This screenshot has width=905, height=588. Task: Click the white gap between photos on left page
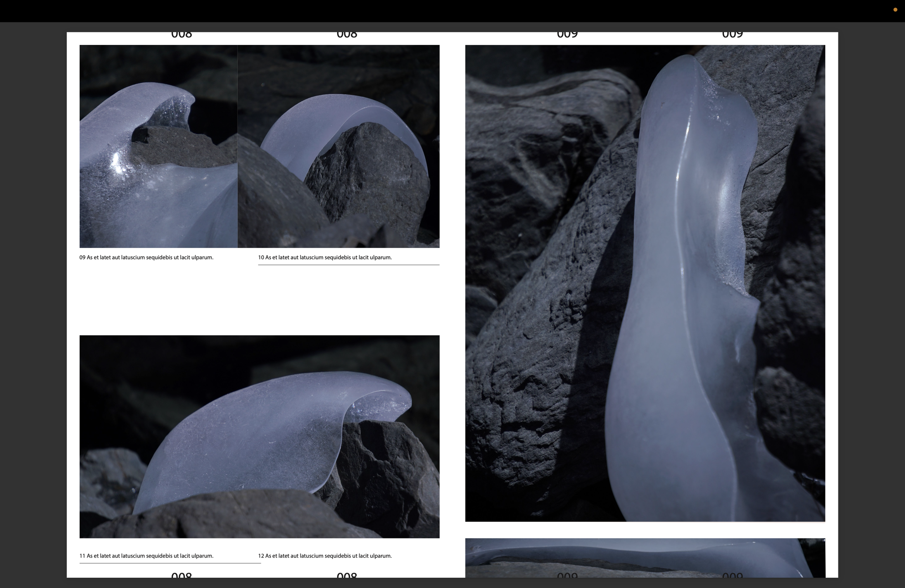[x=259, y=301]
